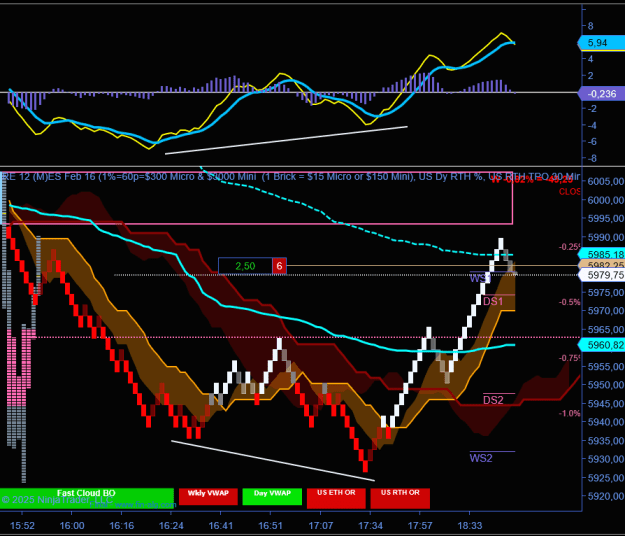Toggle the Wkly VWAP indicator button
This screenshot has width=625, height=536.
[x=208, y=497]
